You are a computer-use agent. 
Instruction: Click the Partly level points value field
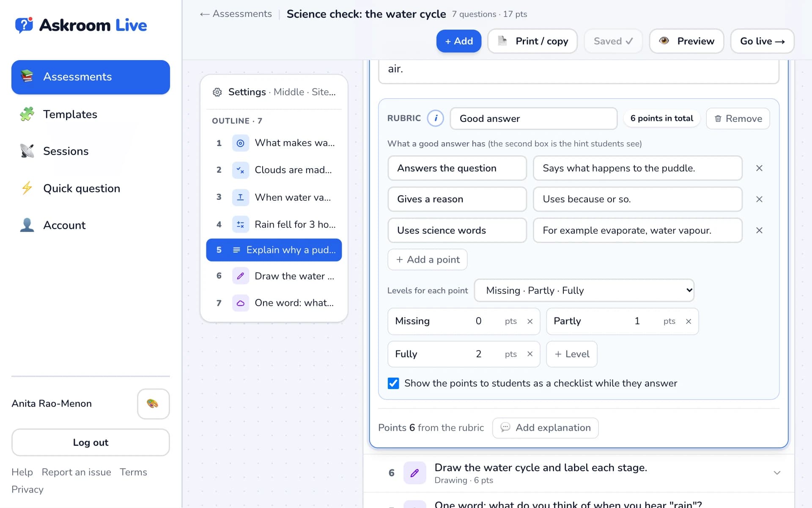click(637, 321)
